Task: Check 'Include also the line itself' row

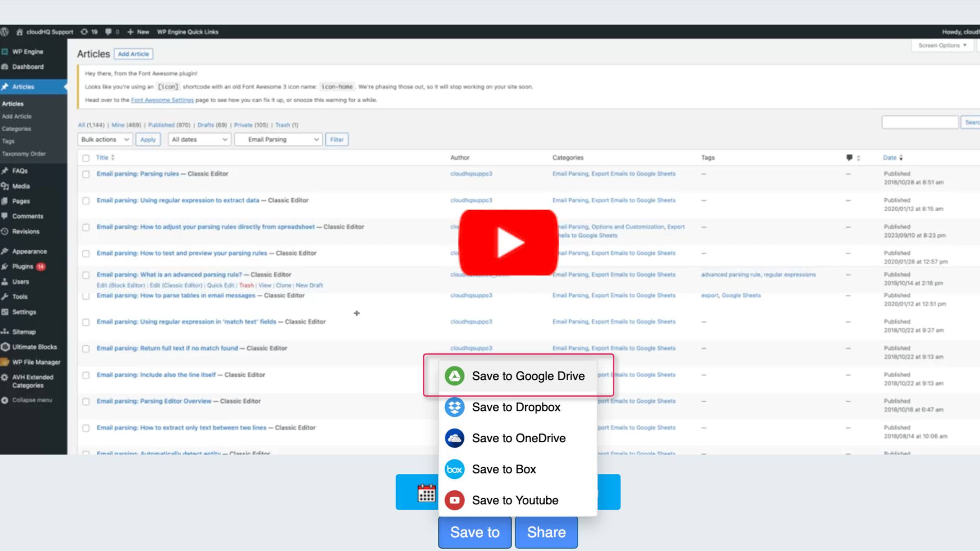Action: [x=86, y=375]
